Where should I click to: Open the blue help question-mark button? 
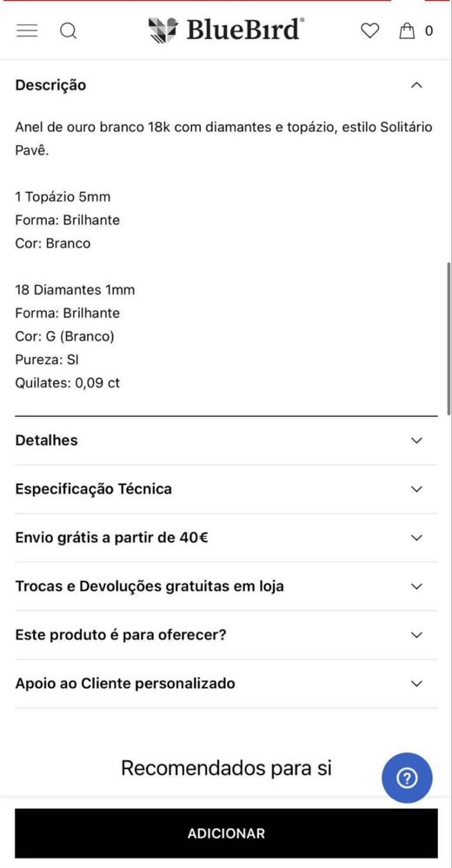407,778
